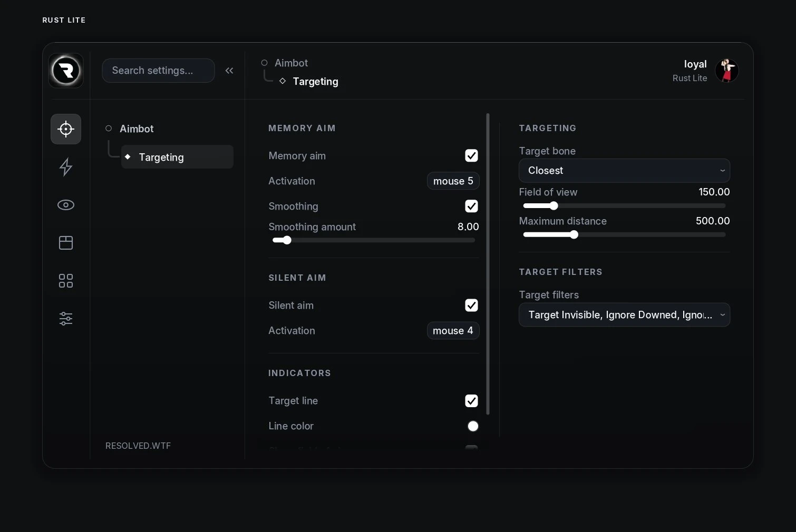This screenshot has height=532, width=796.
Task: Click the Rust Lite R logo
Action: (x=66, y=71)
